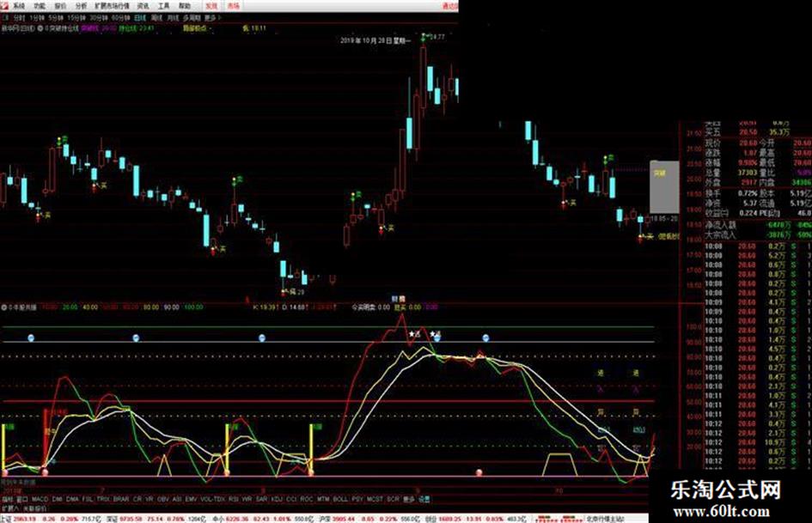812x523 pixels.
Task: Switch chart to 分时 view
Action: [19, 18]
